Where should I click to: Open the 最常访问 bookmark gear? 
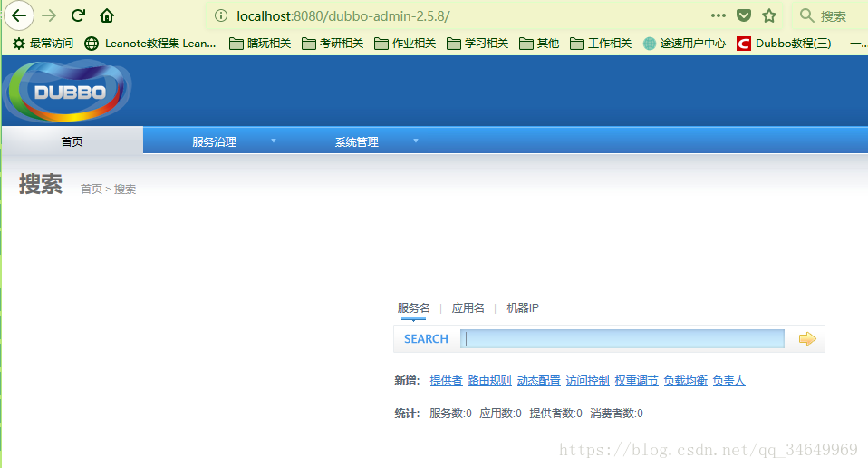coord(19,44)
